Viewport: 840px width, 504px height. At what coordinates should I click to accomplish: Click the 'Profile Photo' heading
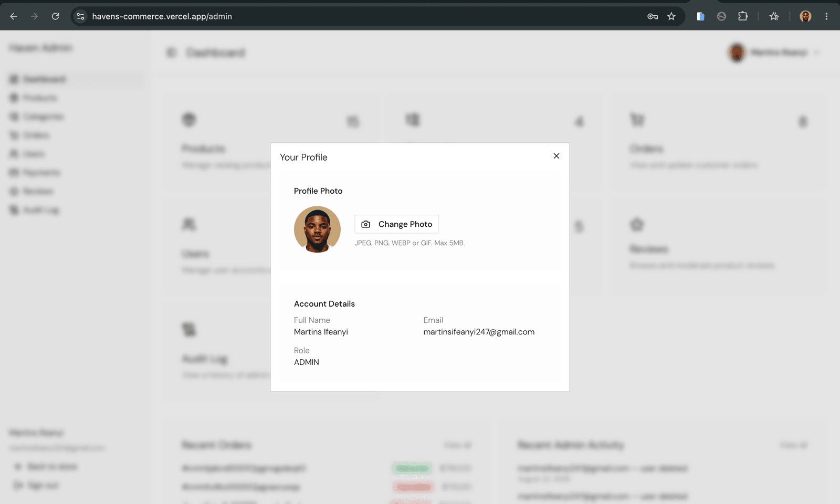click(318, 191)
